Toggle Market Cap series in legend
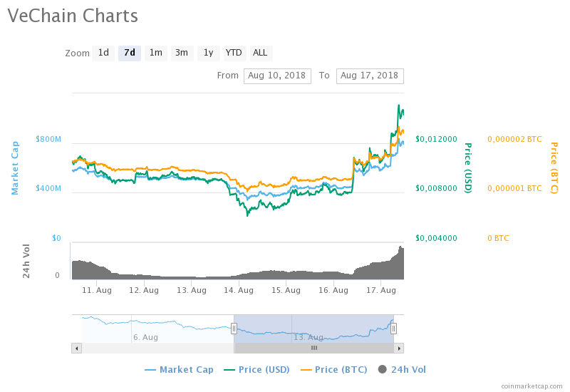This screenshot has width=570, height=392. (179, 370)
